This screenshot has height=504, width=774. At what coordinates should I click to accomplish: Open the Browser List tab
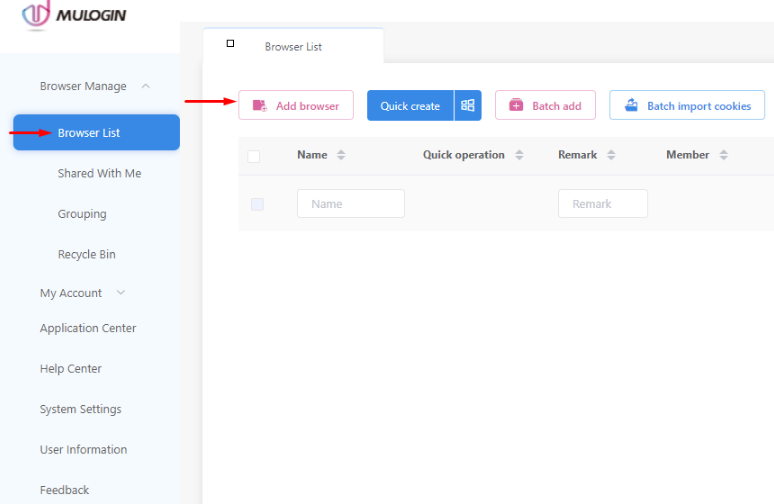coord(292,46)
